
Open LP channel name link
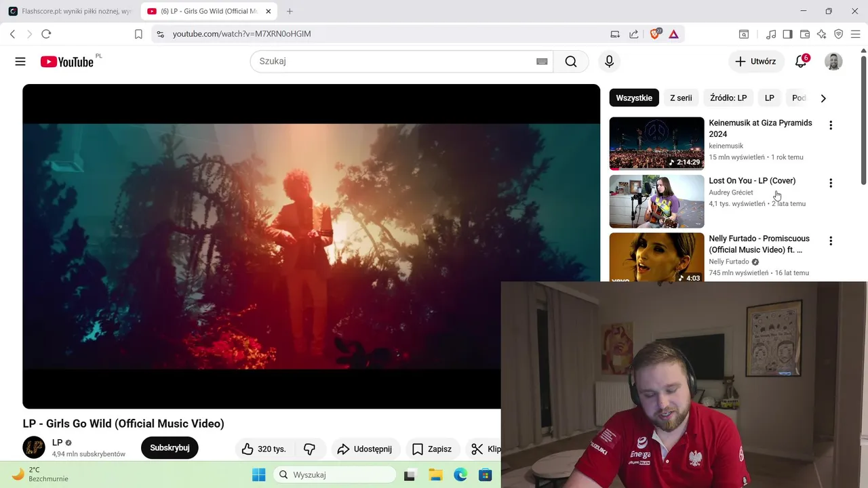(57, 443)
